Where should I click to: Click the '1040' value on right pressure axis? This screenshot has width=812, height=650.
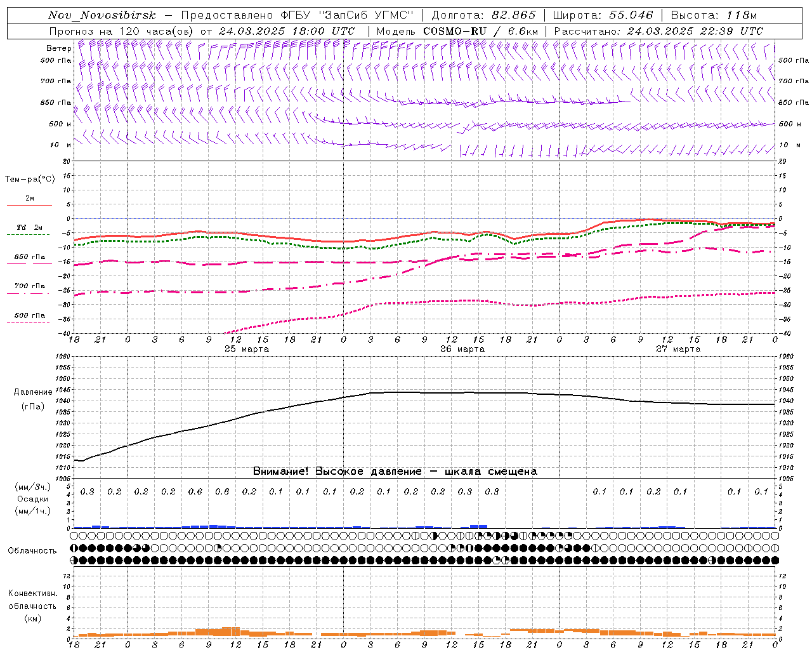click(x=785, y=401)
